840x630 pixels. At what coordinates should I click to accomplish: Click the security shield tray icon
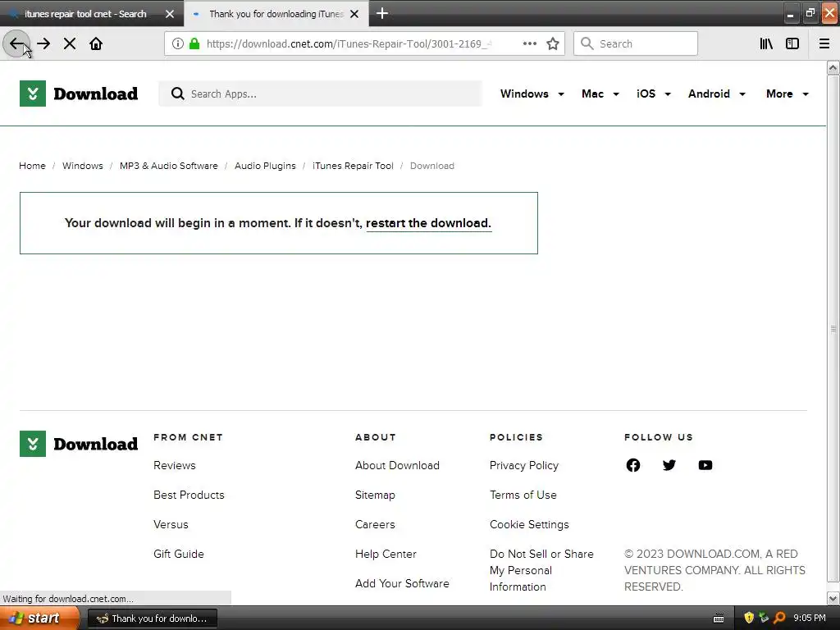pyautogui.click(x=749, y=618)
